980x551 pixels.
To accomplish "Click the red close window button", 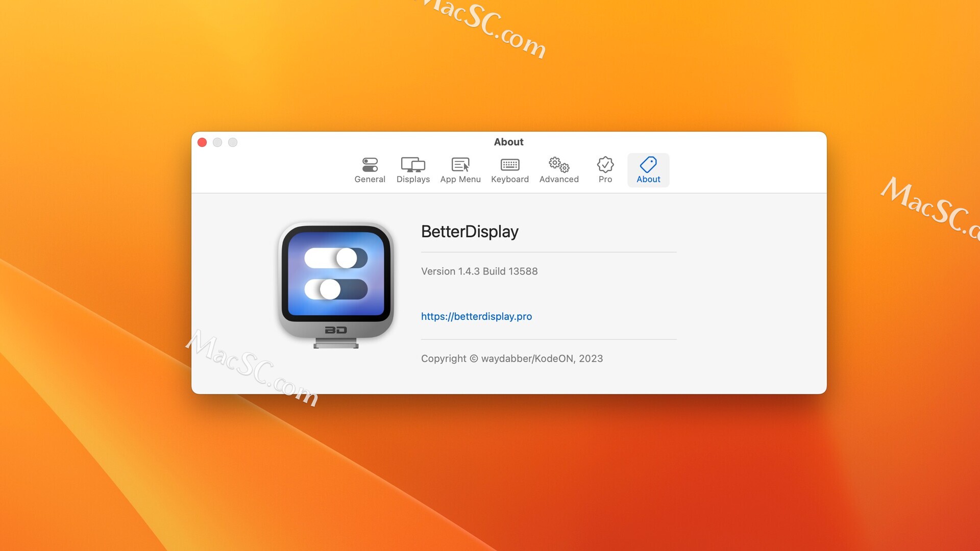I will tap(202, 142).
